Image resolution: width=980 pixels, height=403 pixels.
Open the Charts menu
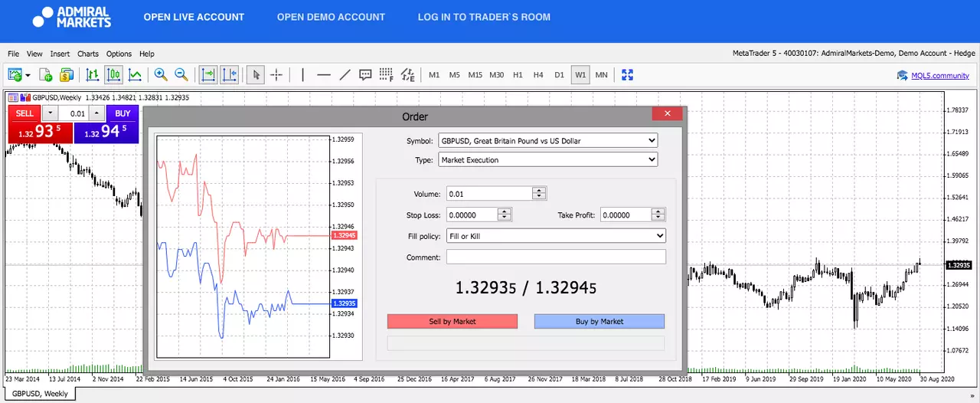(88, 54)
